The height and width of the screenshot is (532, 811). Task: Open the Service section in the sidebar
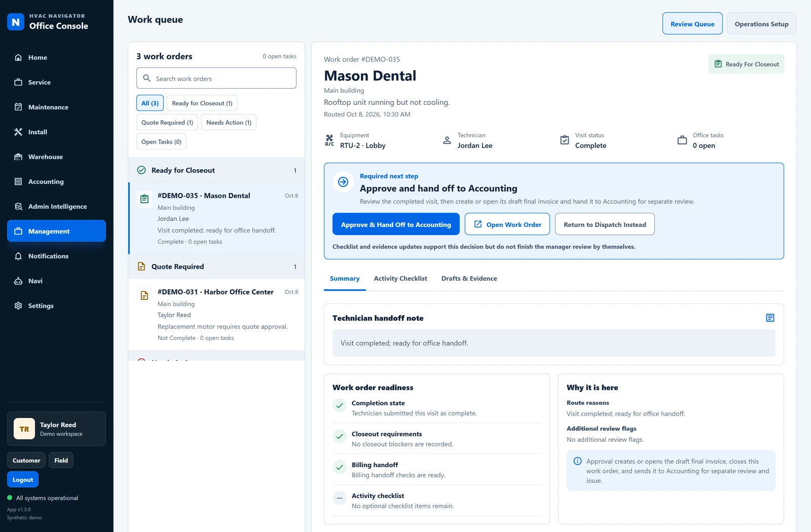coord(56,82)
